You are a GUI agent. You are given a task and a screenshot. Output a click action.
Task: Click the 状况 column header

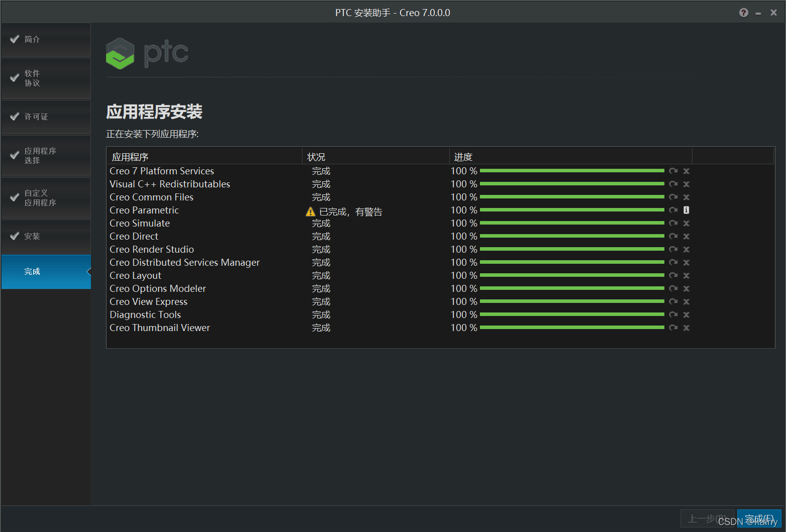click(375, 157)
